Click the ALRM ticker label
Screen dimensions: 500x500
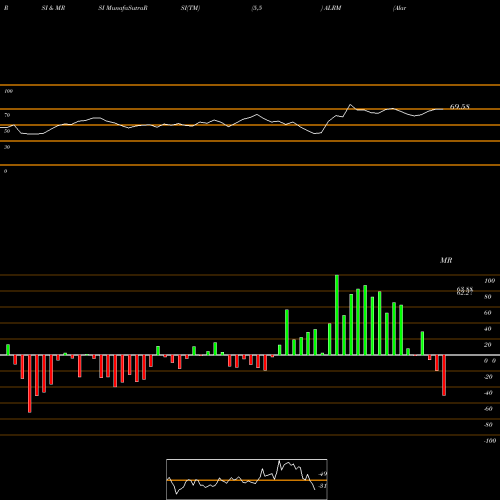[x=332, y=8]
